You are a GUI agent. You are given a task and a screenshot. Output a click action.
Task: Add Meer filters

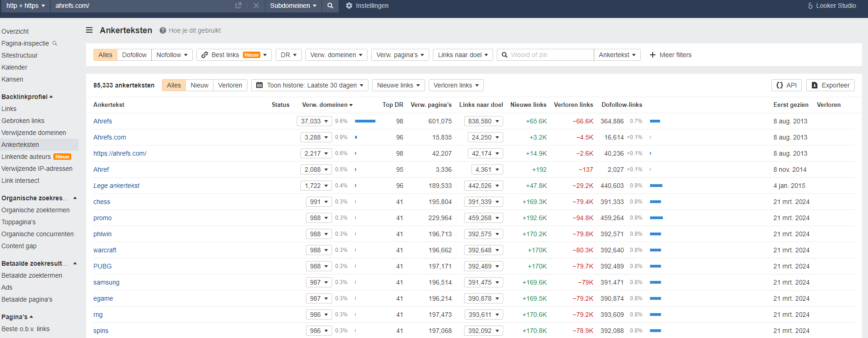[x=671, y=55]
